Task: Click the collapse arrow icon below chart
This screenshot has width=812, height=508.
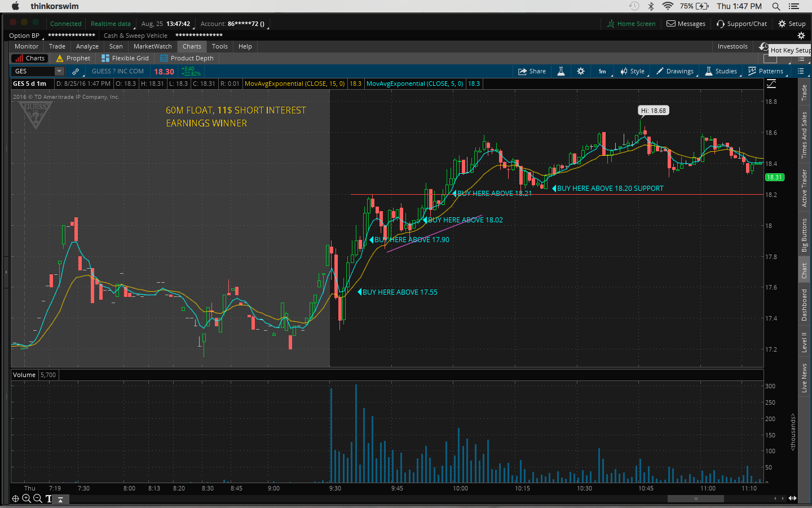Action: point(60,499)
